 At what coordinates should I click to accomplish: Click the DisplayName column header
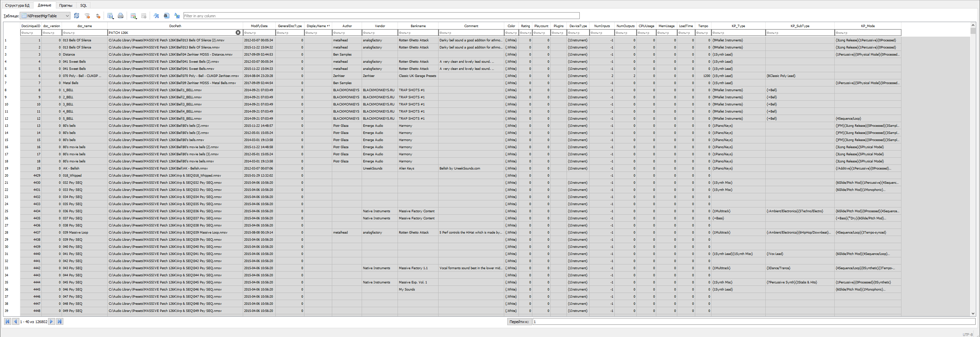[318, 26]
